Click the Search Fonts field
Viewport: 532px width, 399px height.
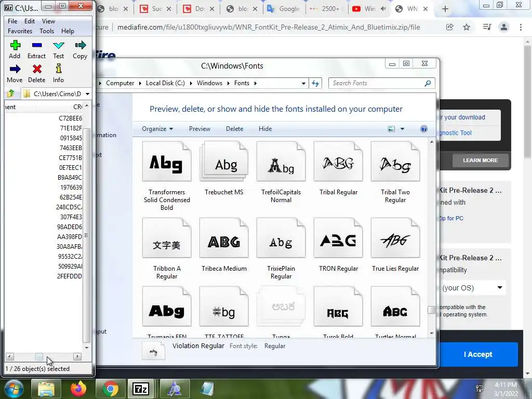tap(381, 83)
